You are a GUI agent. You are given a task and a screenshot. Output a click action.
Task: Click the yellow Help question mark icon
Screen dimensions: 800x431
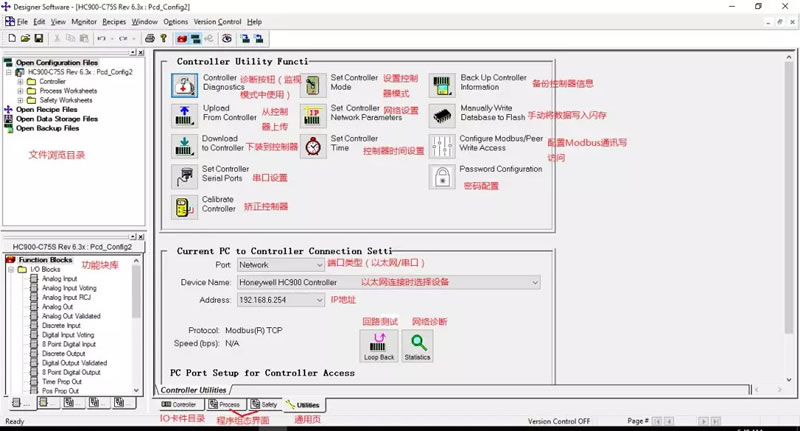[x=163, y=38]
